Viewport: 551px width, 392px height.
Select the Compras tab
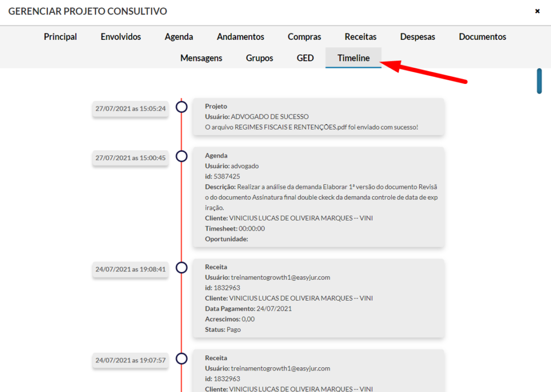tap(305, 37)
